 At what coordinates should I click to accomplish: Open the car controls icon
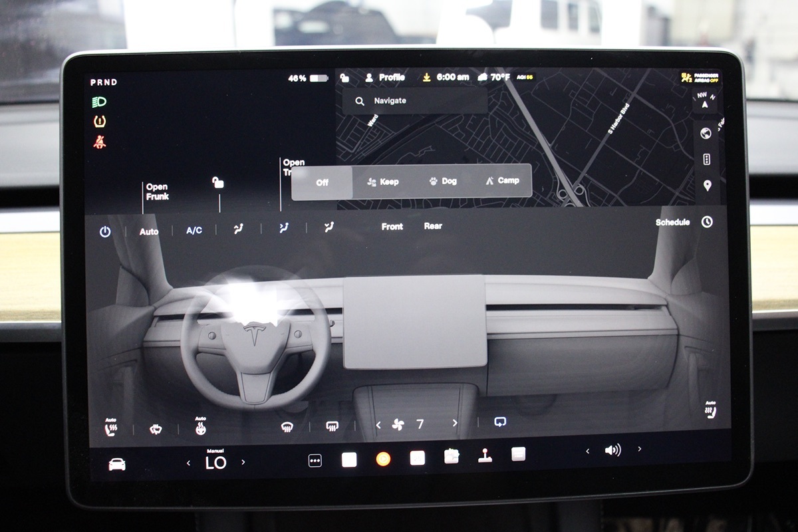(x=117, y=464)
